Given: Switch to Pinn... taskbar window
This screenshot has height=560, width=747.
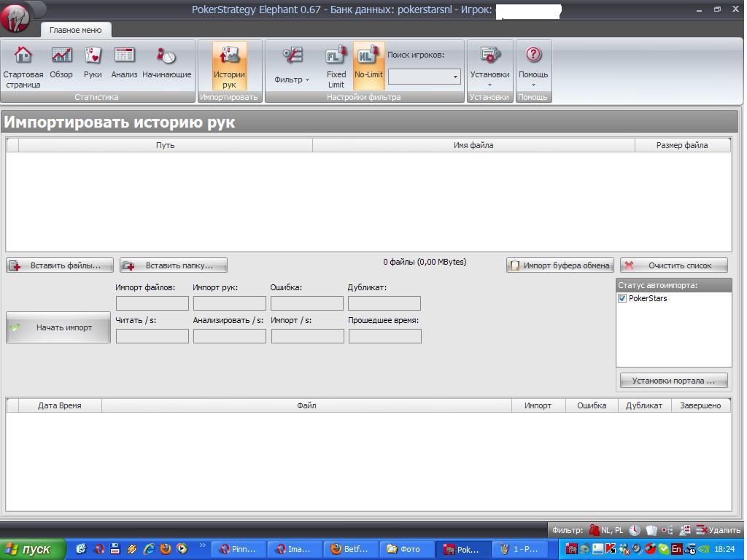Looking at the screenshot, I should pos(238,550).
